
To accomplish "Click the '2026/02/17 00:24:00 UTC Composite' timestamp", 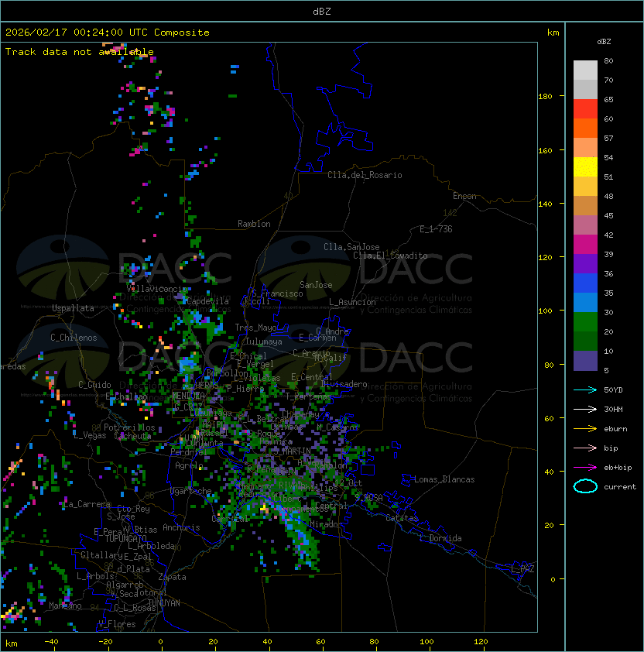I will coord(108,33).
